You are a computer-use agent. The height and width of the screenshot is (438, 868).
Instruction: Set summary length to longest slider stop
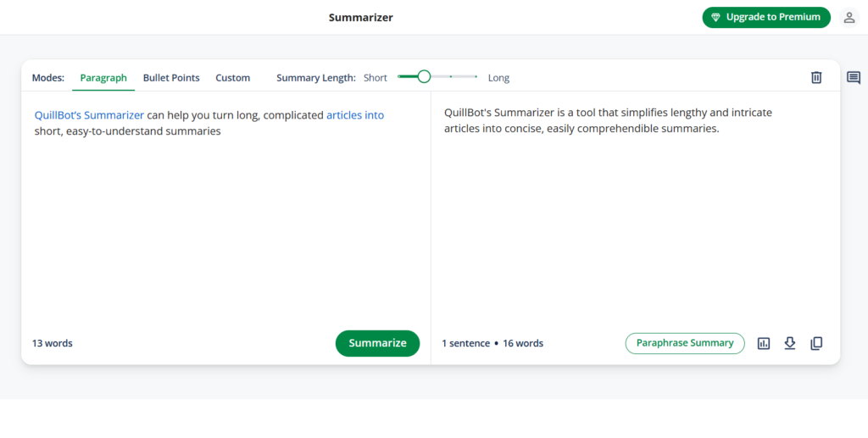pos(476,77)
